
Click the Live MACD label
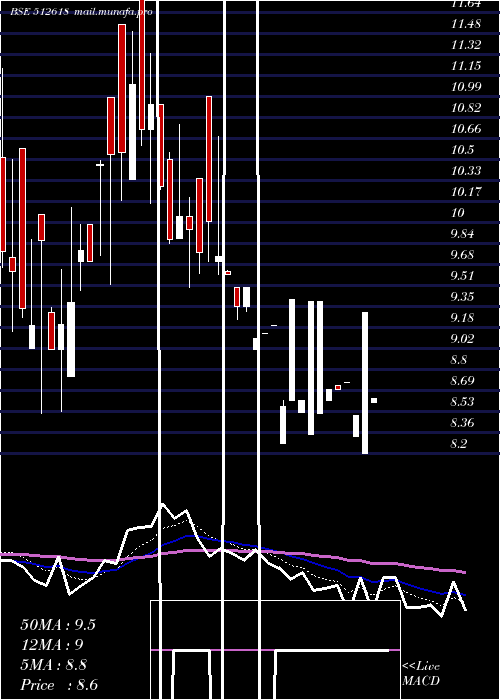421,673
